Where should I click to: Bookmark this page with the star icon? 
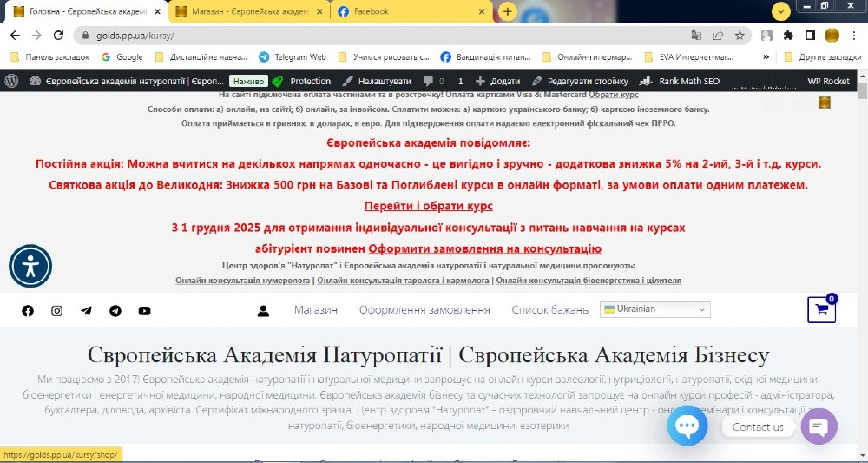coord(740,36)
